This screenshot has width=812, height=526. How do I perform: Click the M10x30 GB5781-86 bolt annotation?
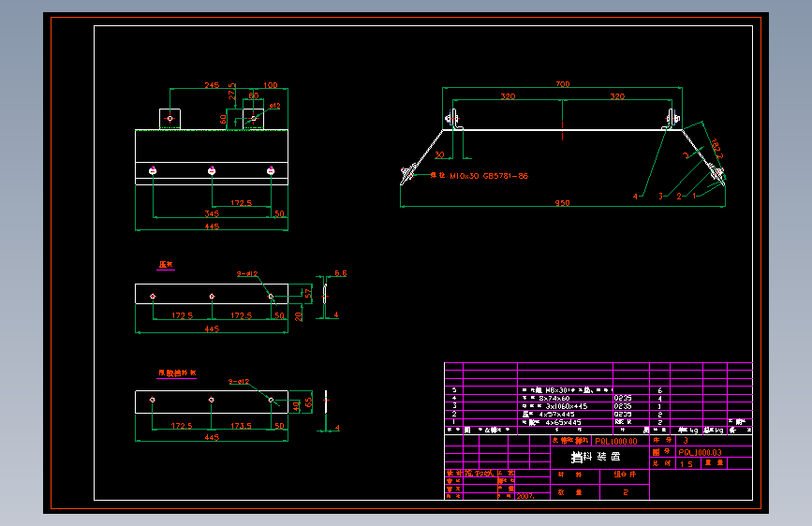(488, 176)
